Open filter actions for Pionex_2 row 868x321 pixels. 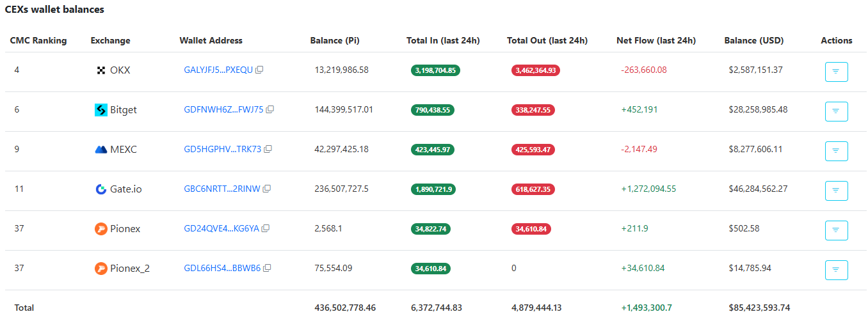coord(836,270)
